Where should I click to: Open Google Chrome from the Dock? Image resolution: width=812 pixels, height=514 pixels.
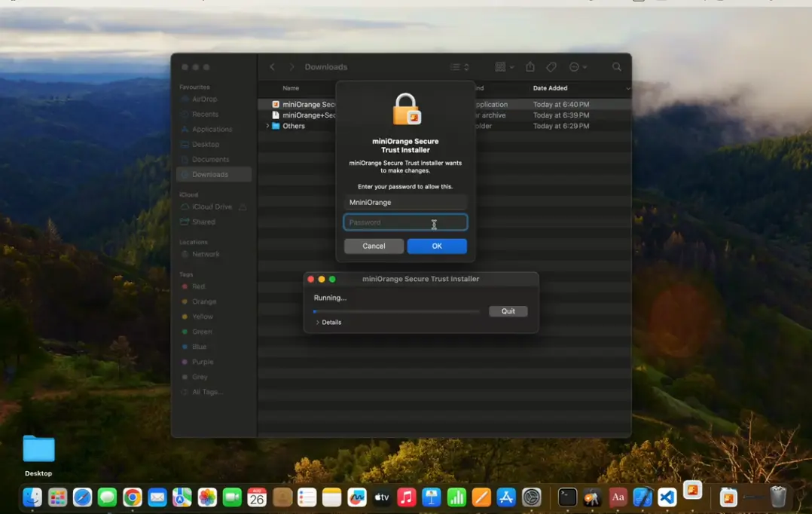132,497
